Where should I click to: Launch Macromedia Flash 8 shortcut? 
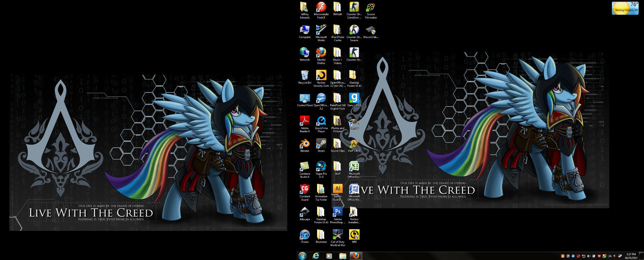point(321,11)
